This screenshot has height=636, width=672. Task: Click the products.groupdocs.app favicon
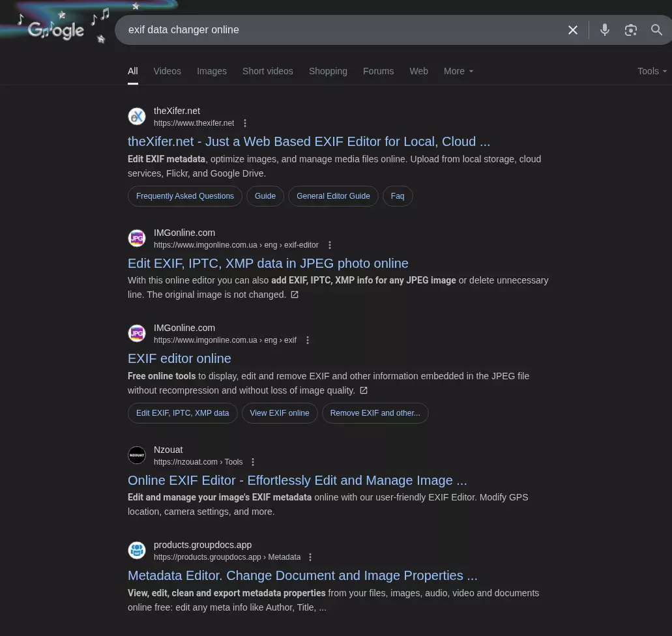click(x=137, y=550)
